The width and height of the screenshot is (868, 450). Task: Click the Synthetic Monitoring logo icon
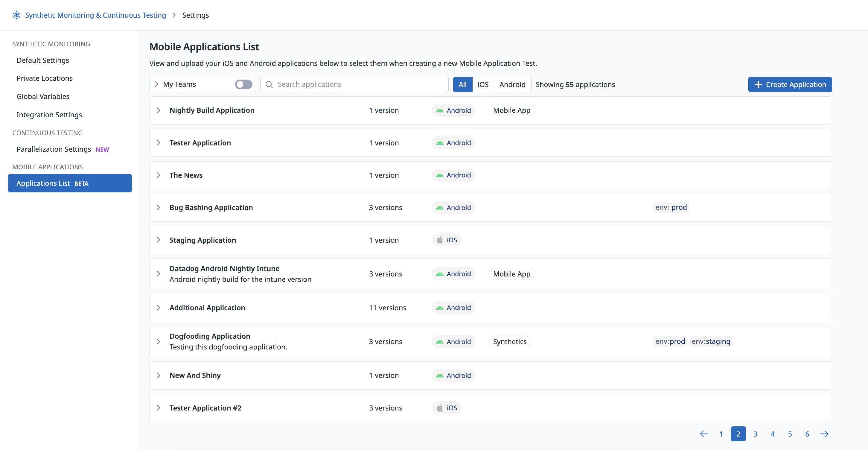16,15
